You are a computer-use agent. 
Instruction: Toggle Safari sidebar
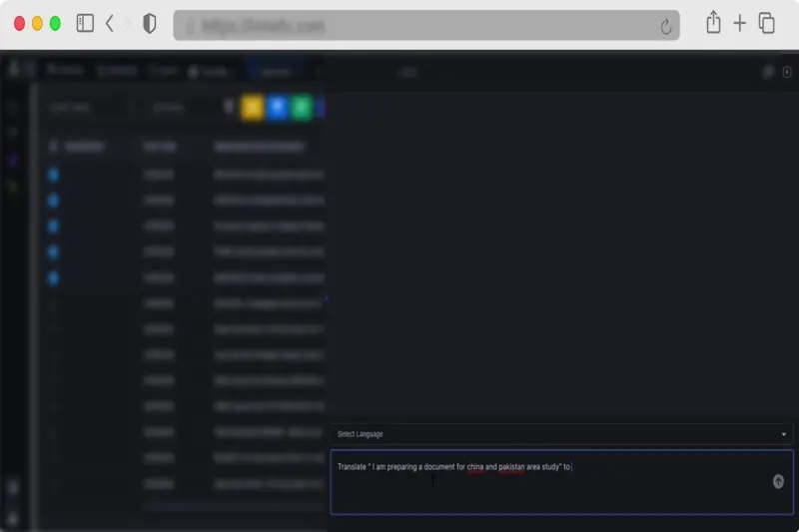pos(85,23)
